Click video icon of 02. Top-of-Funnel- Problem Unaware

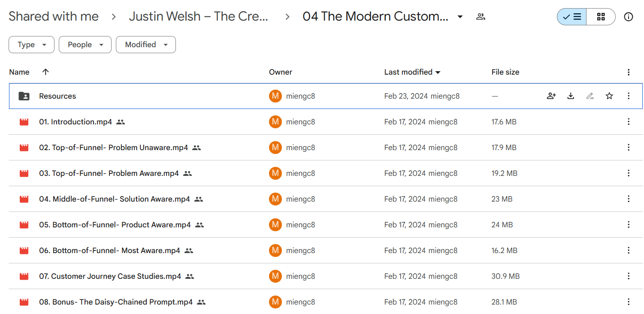click(x=24, y=148)
